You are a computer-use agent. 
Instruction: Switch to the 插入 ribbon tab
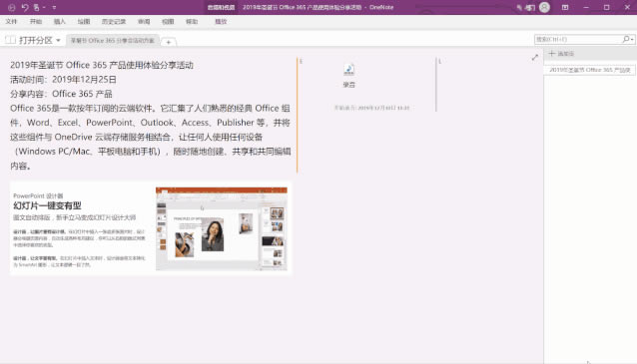coord(59,22)
